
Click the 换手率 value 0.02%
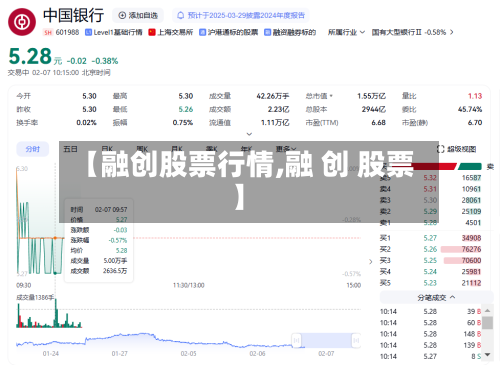(x=86, y=123)
